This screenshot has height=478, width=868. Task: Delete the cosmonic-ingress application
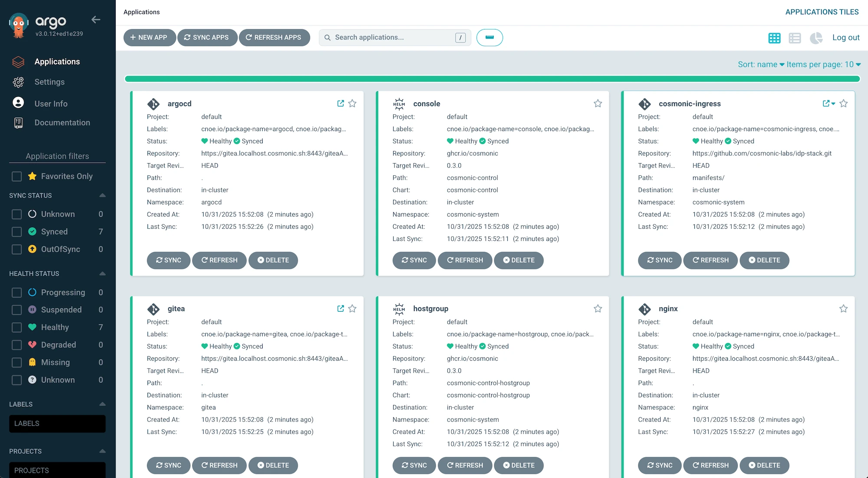[x=764, y=260]
